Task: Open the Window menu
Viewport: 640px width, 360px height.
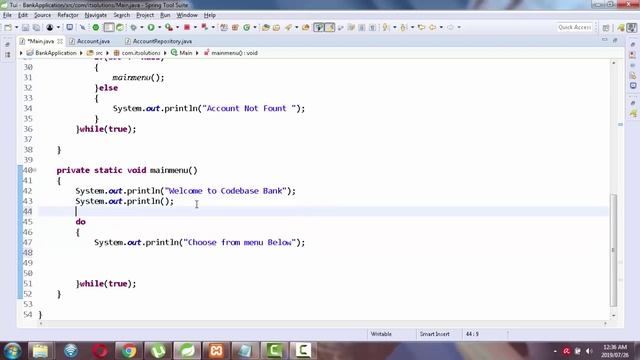Action: [187, 15]
